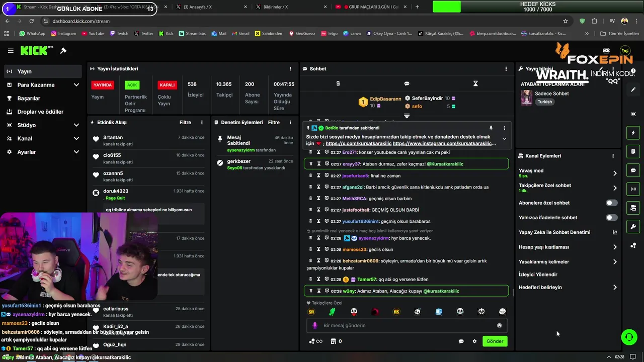Delete erayy37's message with its trash icon
Viewport: 644px width, 362px height.
310,164
